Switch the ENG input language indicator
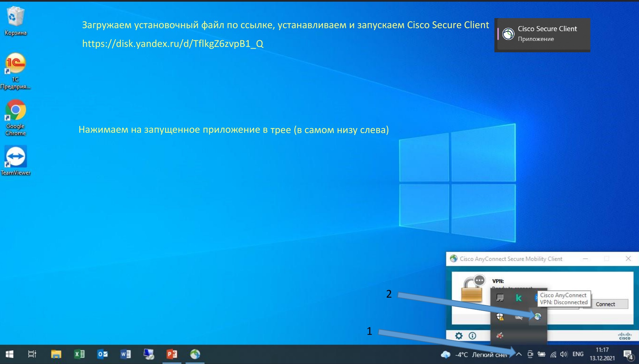Screen dimensions: 639x364 (x=578, y=354)
